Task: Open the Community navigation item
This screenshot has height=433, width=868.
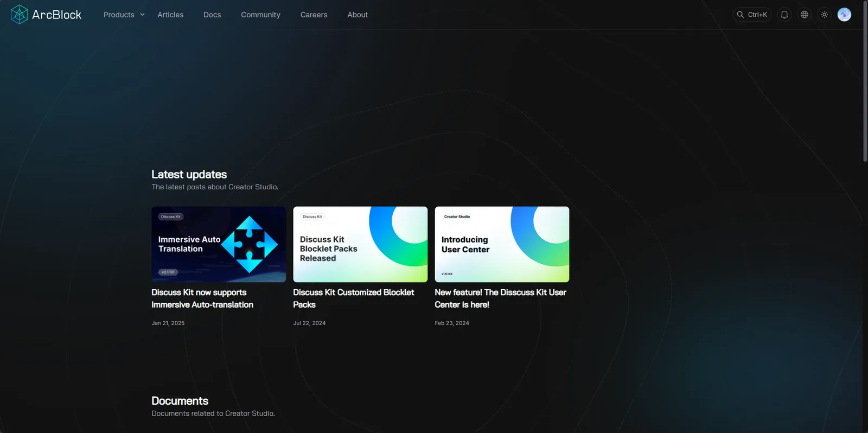Action: [x=260, y=15]
